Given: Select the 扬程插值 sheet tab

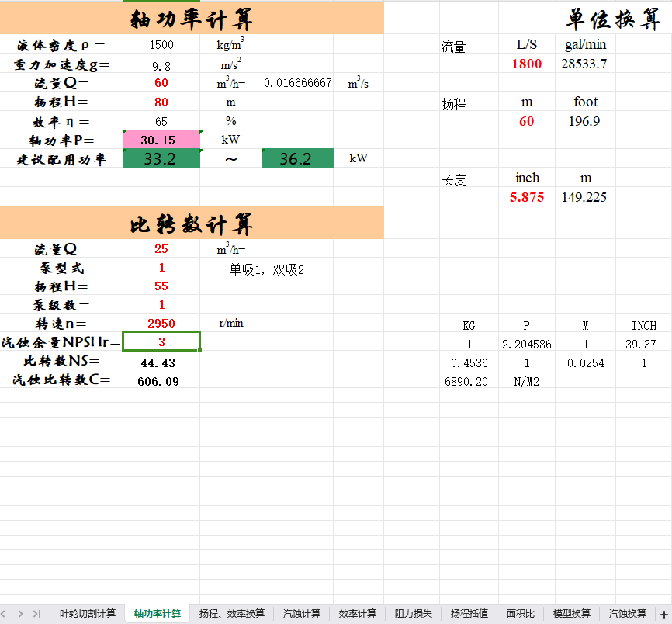Looking at the screenshot, I should point(469,614).
